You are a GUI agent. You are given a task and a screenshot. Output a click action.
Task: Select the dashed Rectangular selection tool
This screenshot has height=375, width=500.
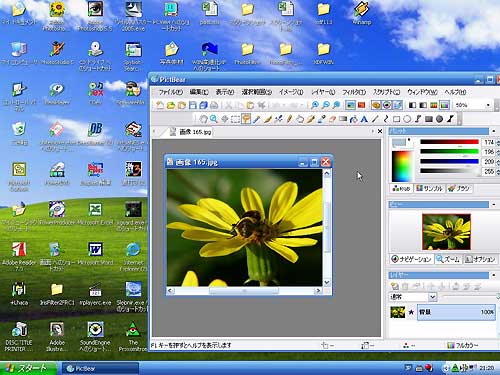[x=235, y=119]
